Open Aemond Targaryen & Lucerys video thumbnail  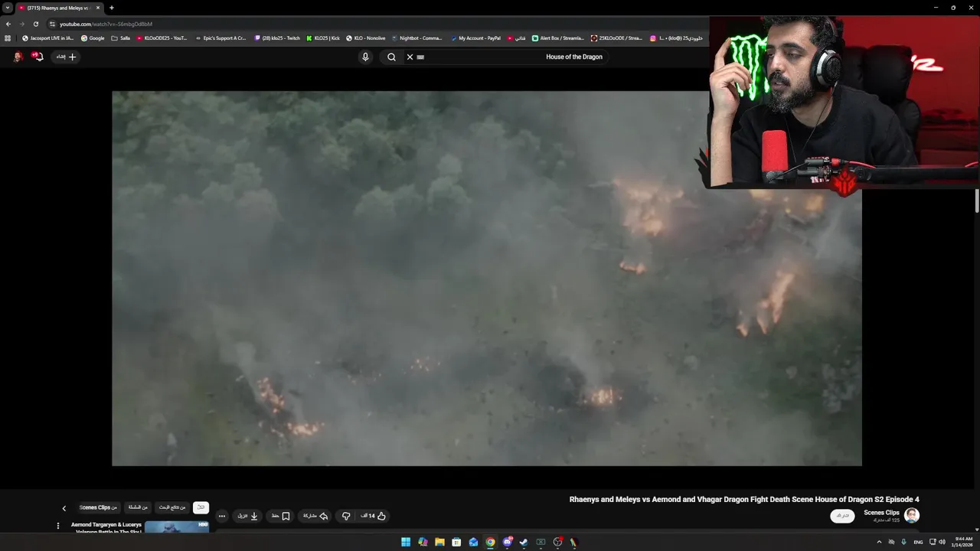tap(176, 527)
